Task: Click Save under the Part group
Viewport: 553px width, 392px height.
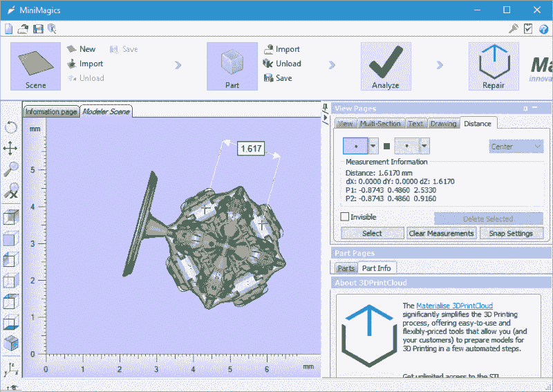Action: [278, 78]
